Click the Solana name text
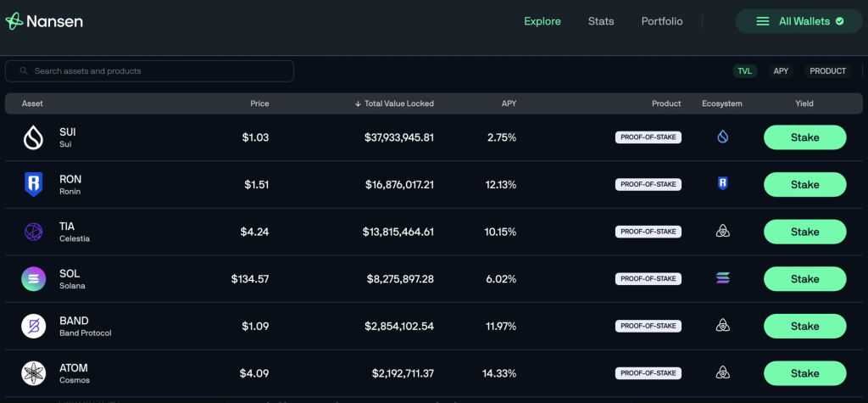Screen dimensions: 868x403 click(72, 286)
